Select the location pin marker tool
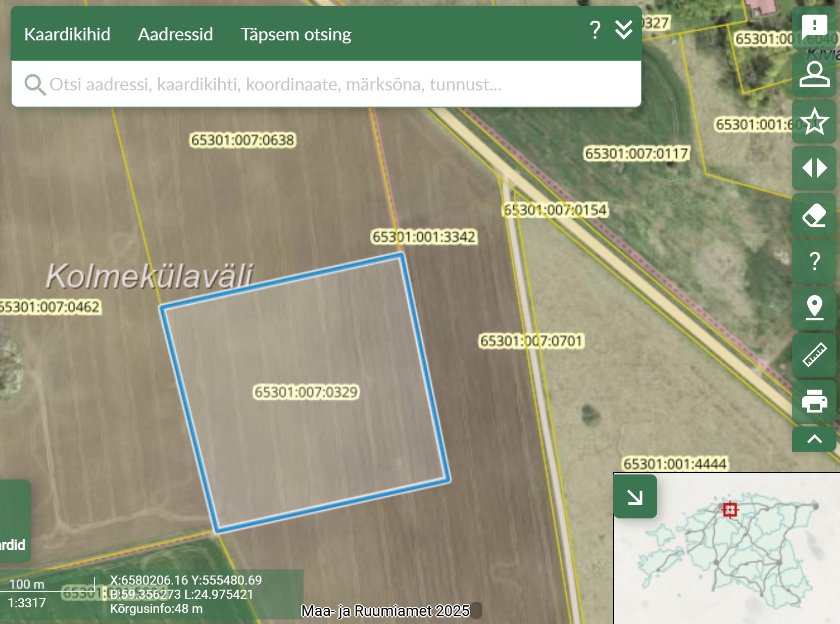Screen dimensions: 840x624 point(814,308)
